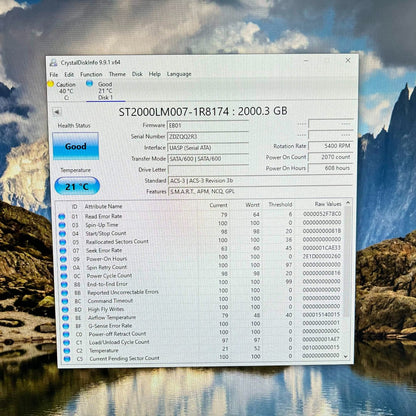This screenshot has height=416, width=416.
Task: Click the 21 °C temperature button
Action: point(77,186)
